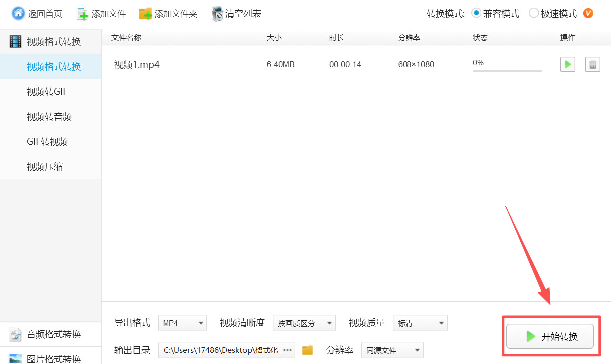Click the 时长 column header
The image size is (611, 364).
click(x=337, y=37)
